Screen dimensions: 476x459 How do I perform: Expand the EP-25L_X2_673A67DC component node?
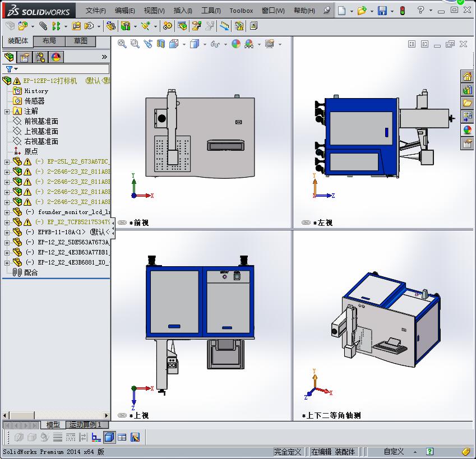click(7, 162)
